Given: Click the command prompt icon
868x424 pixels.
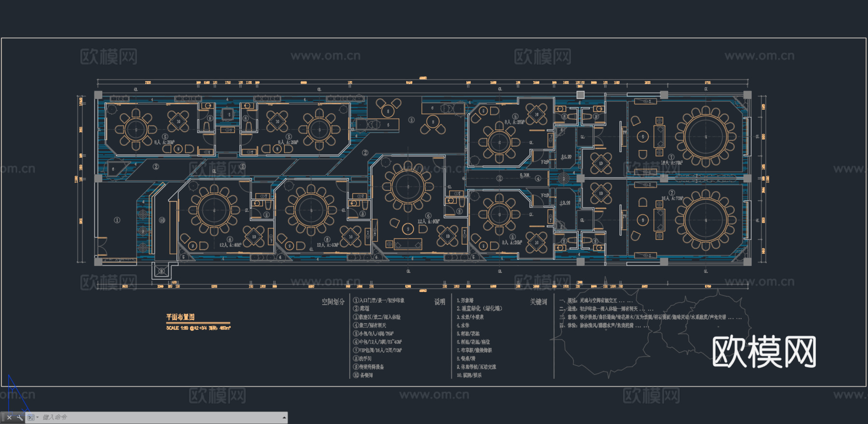Looking at the screenshot, I should (31, 417).
